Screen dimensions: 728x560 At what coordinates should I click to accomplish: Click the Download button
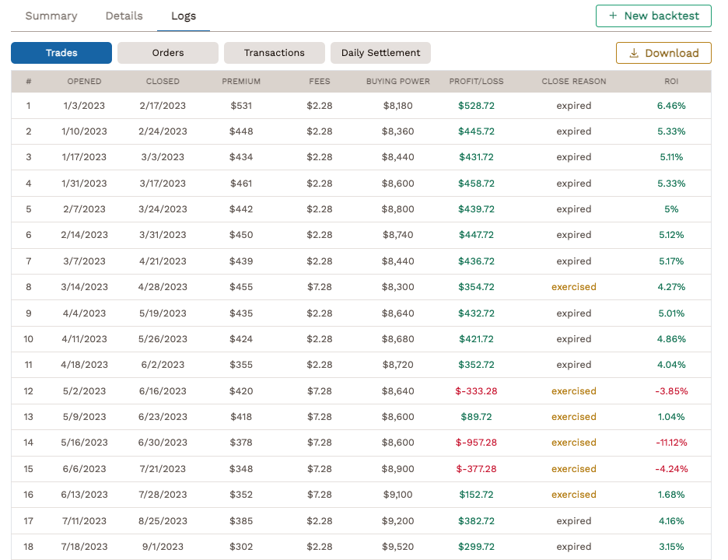(663, 53)
